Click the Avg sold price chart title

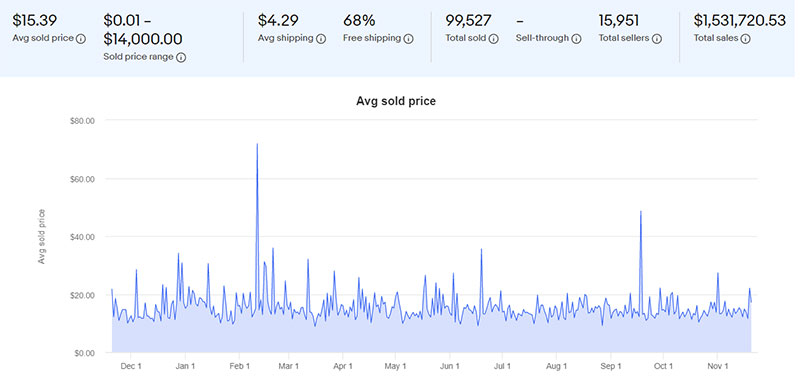(396, 101)
